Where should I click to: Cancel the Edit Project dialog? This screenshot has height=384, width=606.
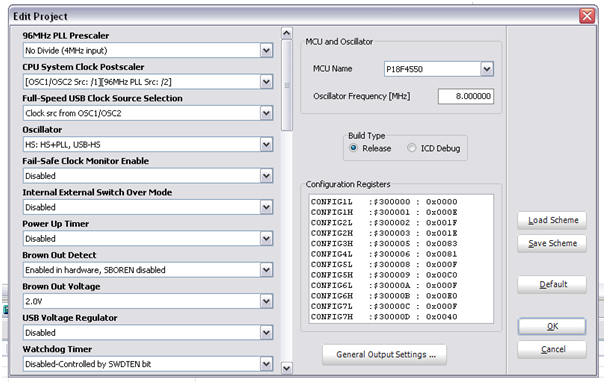552,350
